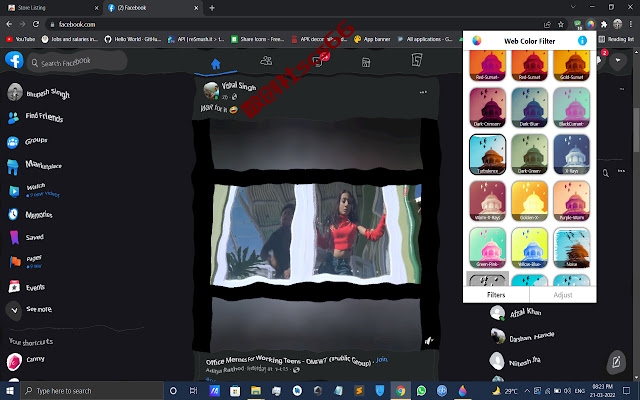Choose the Golden-X filter
The height and width of the screenshot is (400, 640).
[x=529, y=201]
